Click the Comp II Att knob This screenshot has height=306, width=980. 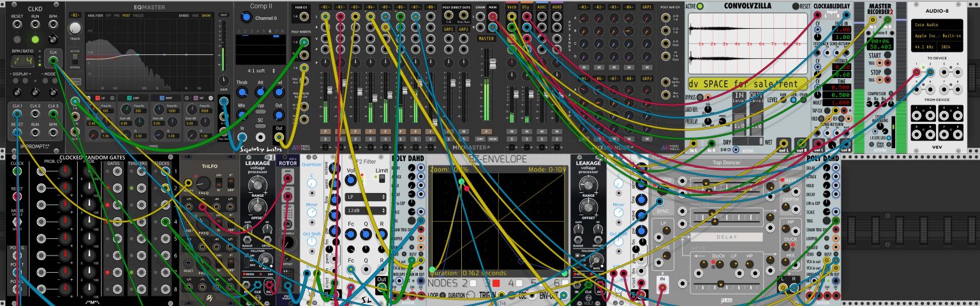260,93
